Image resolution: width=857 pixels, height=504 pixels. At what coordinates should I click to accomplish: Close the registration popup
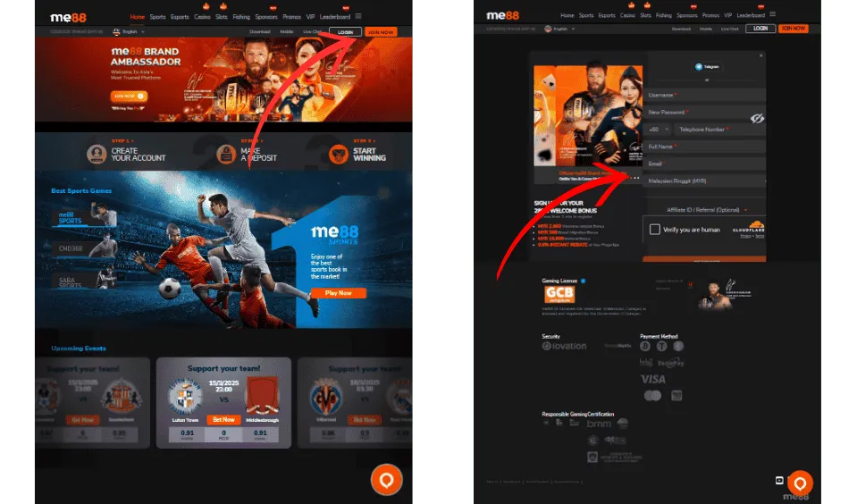pos(760,55)
